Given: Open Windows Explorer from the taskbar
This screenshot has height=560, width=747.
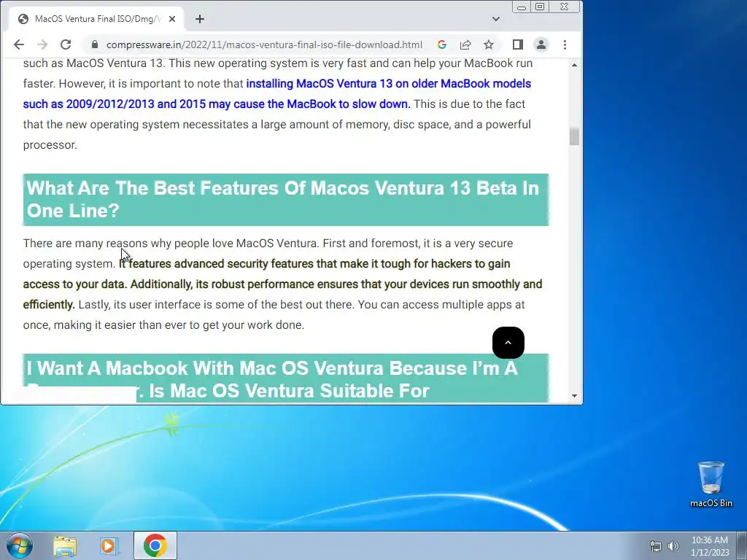Looking at the screenshot, I should (x=65, y=546).
